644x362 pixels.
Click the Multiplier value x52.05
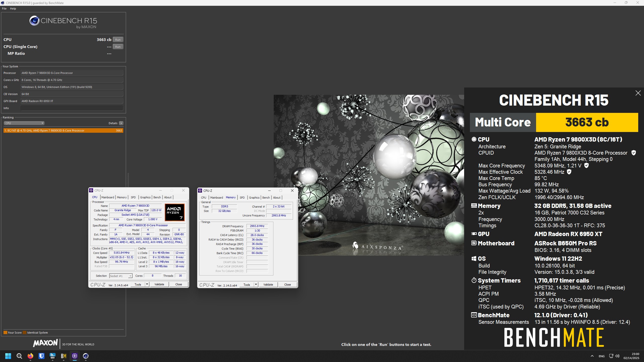(x=122, y=257)
